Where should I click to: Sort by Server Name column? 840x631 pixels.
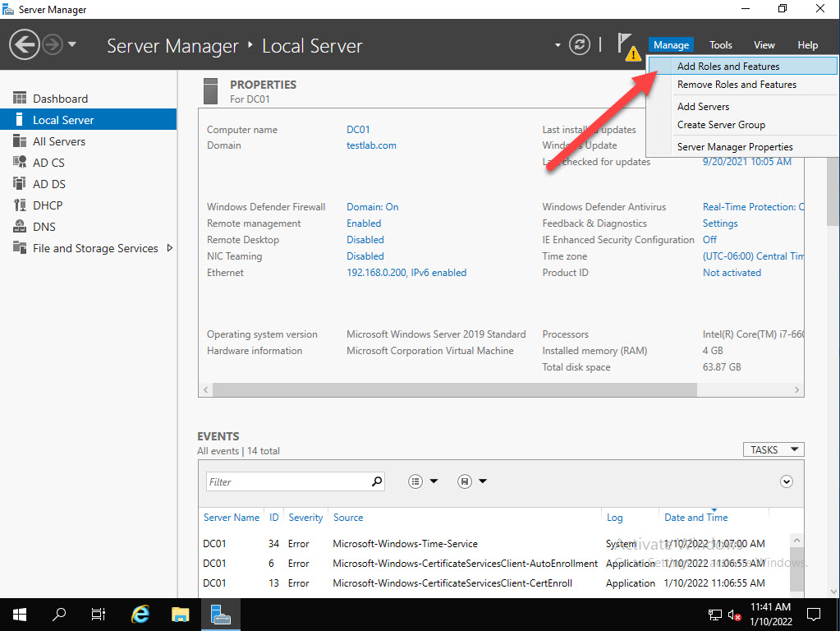[232, 518]
